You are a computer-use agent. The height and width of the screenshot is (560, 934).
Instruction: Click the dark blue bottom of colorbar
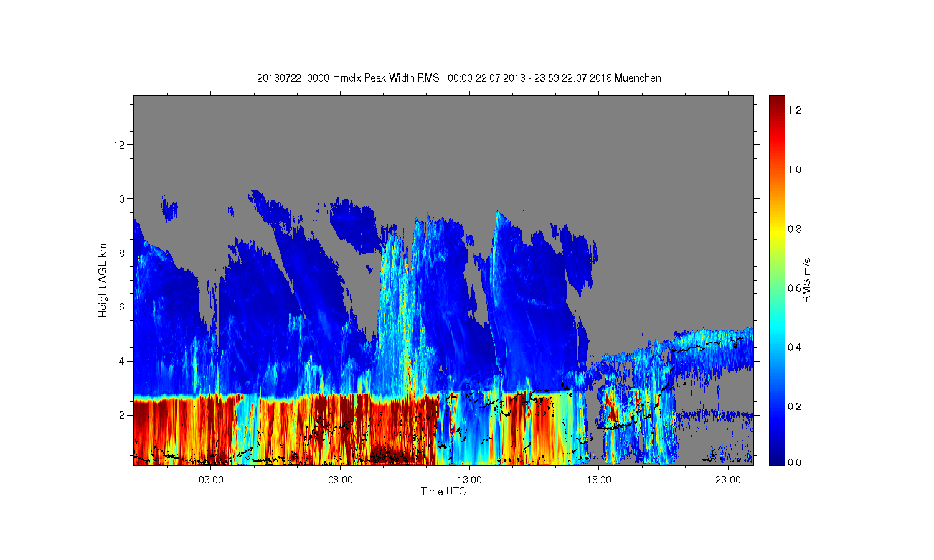776,459
